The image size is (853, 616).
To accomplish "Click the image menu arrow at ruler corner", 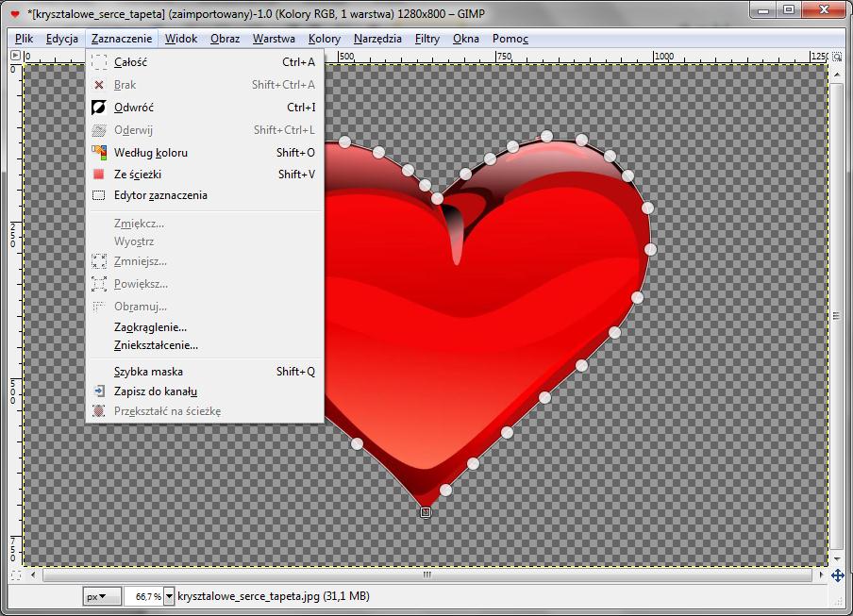I will (15, 55).
